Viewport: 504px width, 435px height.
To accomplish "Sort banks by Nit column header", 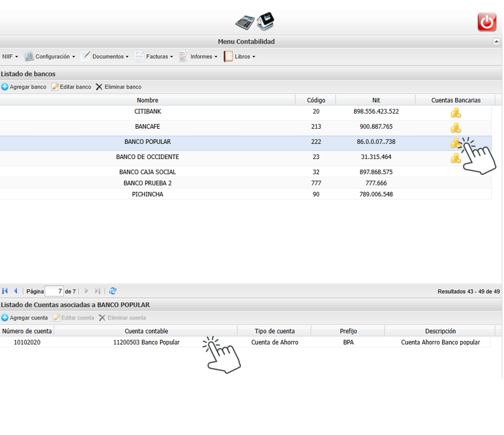I will coord(376,100).
